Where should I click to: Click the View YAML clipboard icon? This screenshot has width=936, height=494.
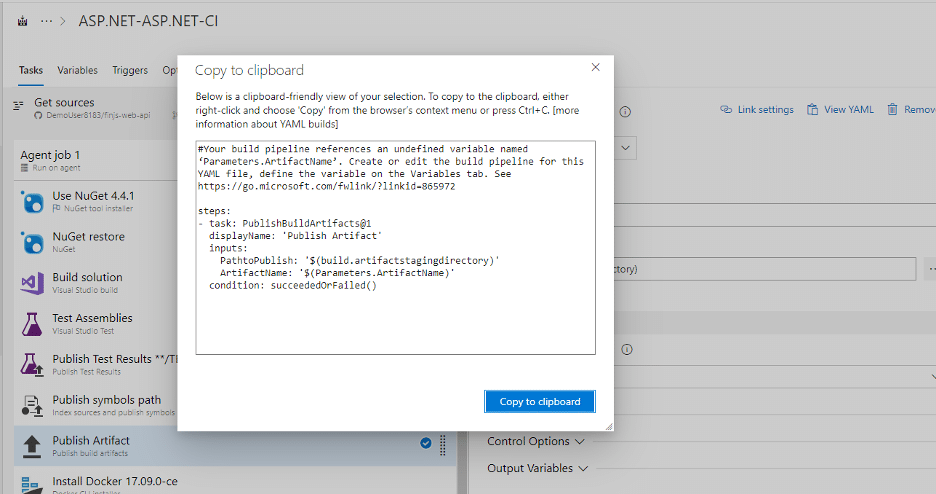coord(812,110)
